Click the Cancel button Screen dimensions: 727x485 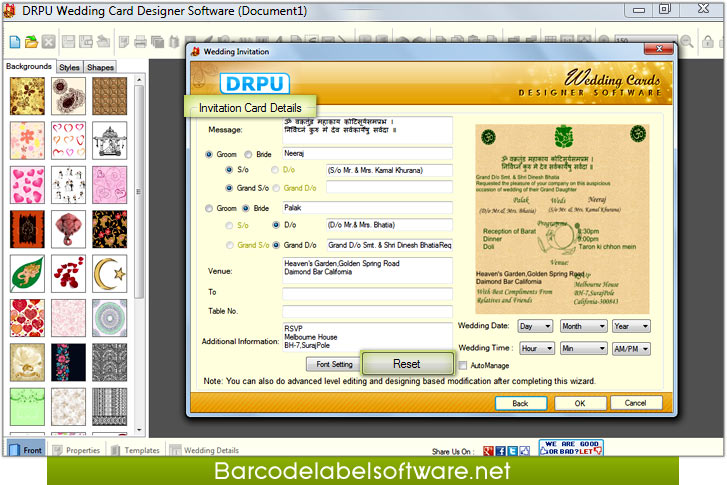pos(636,403)
